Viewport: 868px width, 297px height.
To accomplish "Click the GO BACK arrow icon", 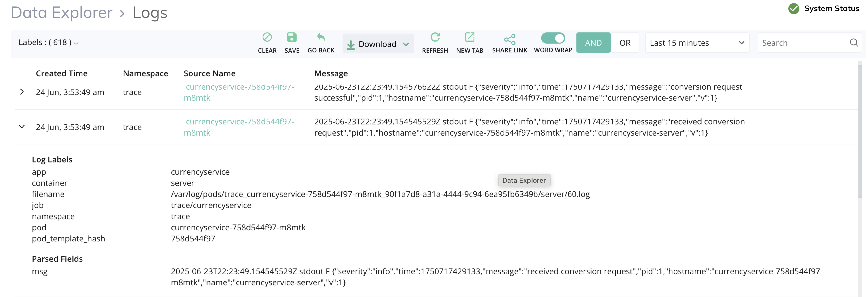I will tap(321, 37).
